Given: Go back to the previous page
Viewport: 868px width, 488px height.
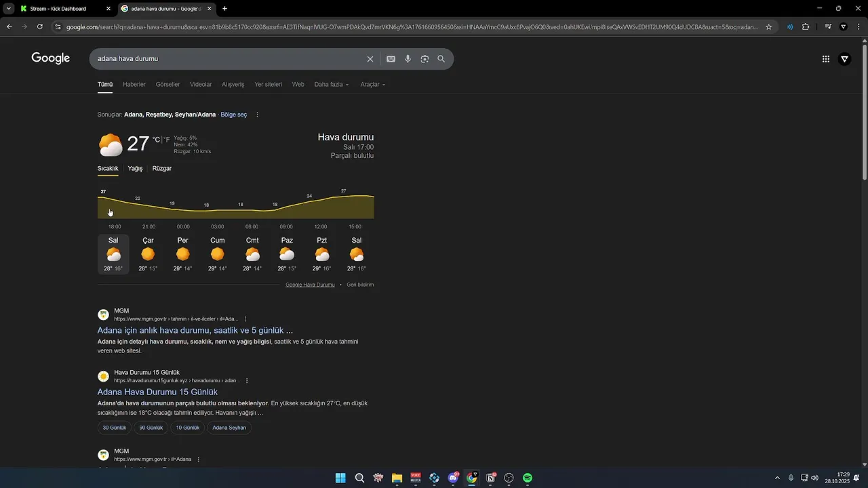Looking at the screenshot, I should click(9, 27).
